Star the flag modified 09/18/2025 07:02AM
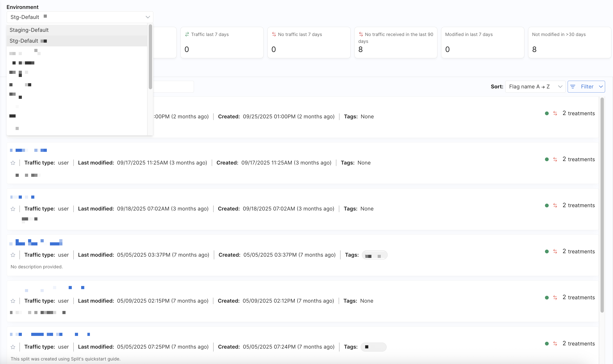613x364 pixels. click(x=13, y=209)
